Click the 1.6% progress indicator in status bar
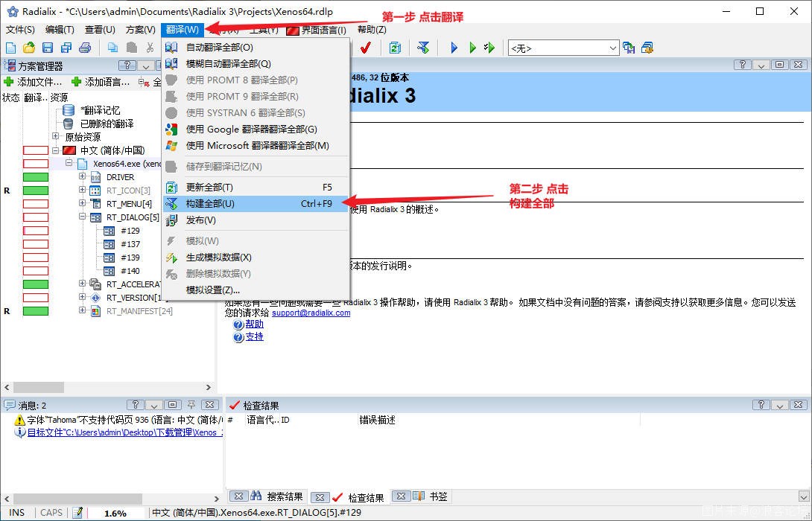The image size is (812, 521). pyautogui.click(x=115, y=514)
